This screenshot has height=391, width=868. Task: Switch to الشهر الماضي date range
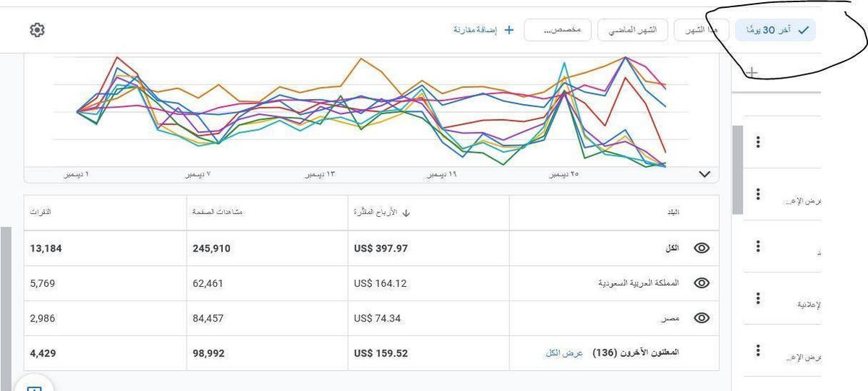click(x=632, y=30)
